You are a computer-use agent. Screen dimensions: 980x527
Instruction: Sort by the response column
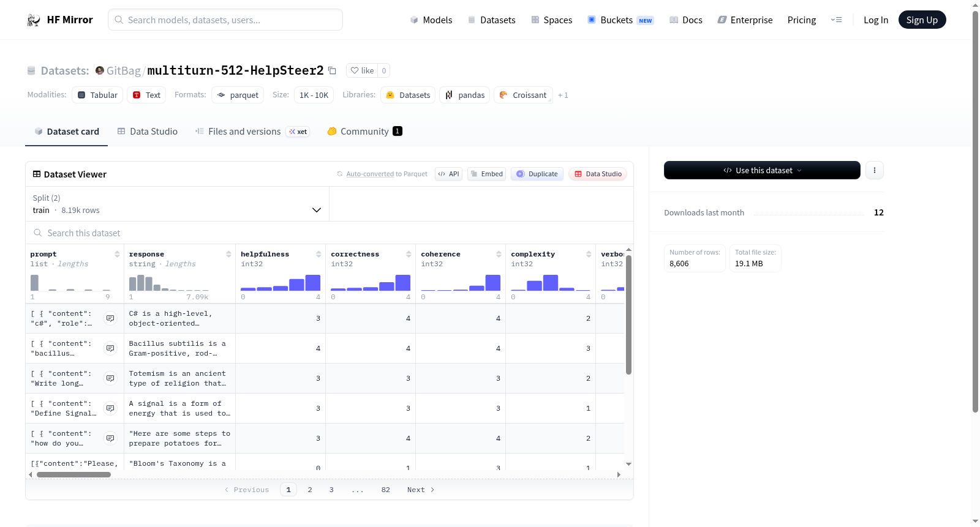[x=228, y=254]
